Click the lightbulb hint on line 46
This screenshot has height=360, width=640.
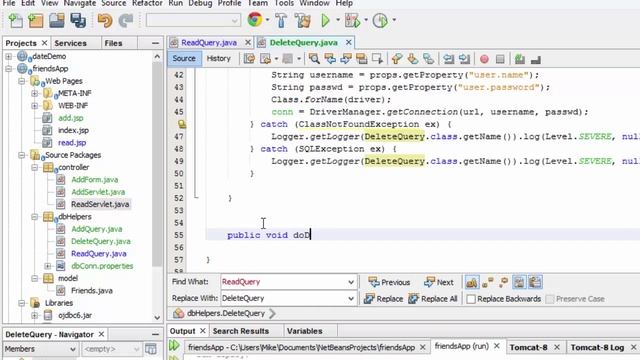click(x=182, y=124)
